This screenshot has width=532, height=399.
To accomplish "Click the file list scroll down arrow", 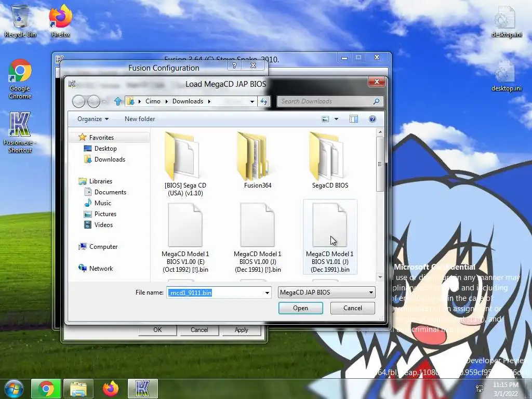I will click(380, 277).
